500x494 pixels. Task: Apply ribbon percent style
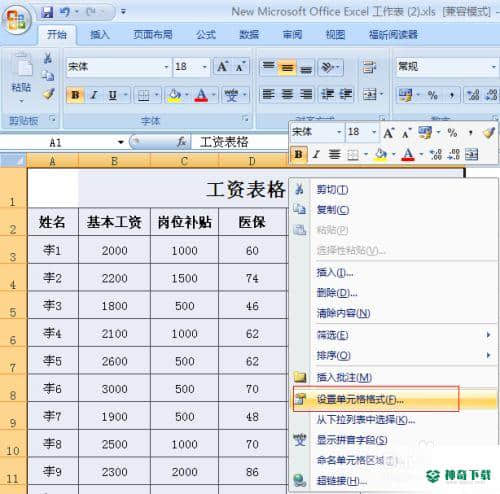point(433,95)
